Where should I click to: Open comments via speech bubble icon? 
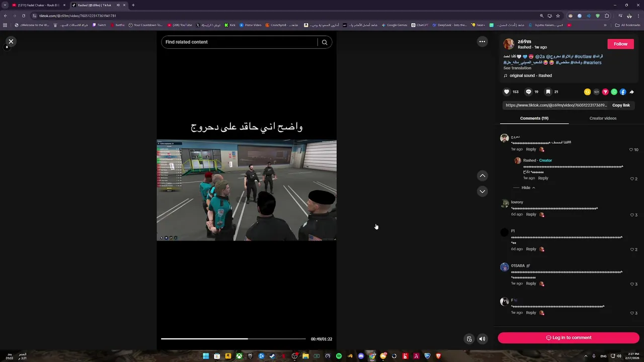tap(528, 92)
